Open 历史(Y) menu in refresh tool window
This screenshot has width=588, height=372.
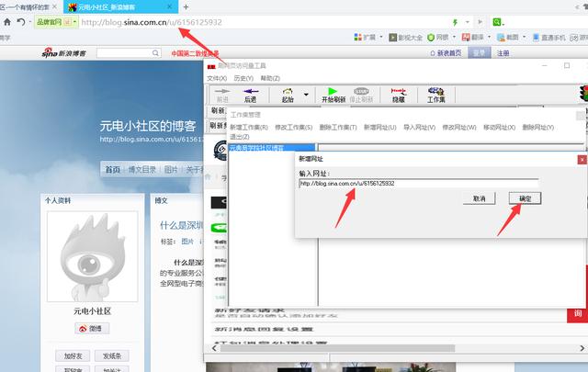(243, 78)
